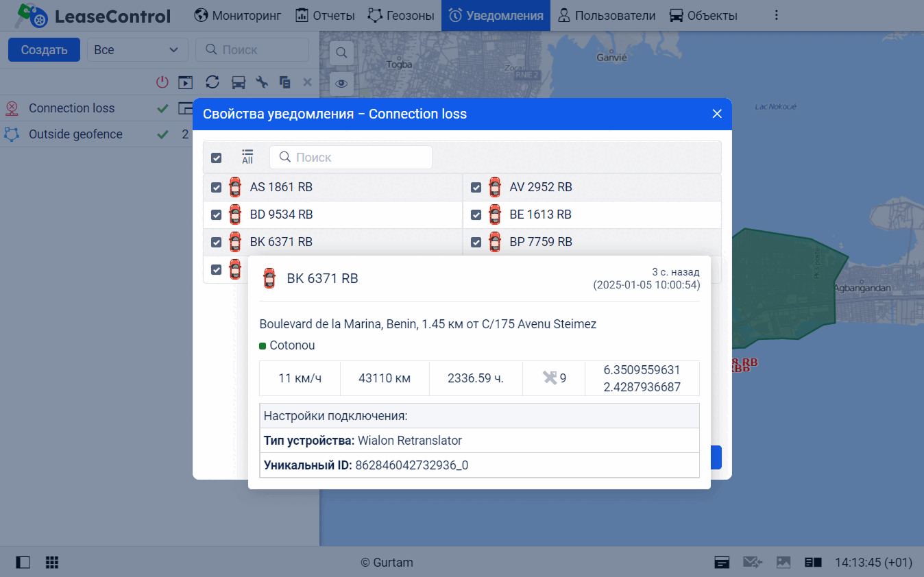Uncheck the AS 1861 RB checkbox

click(x=217, y=187)
